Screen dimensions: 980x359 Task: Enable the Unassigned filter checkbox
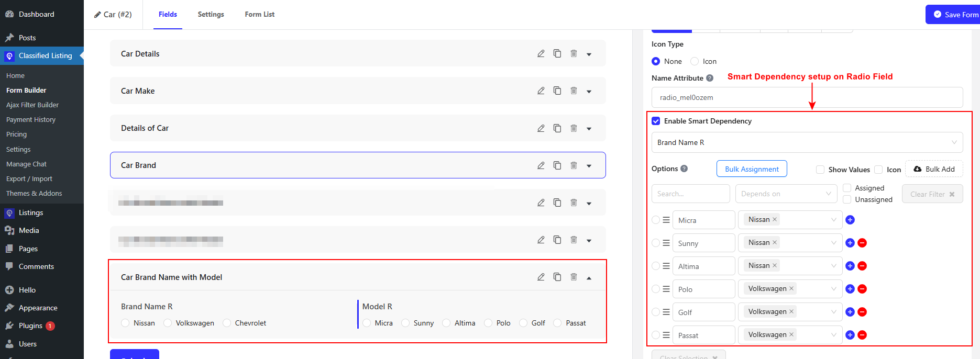pos(847,199)
